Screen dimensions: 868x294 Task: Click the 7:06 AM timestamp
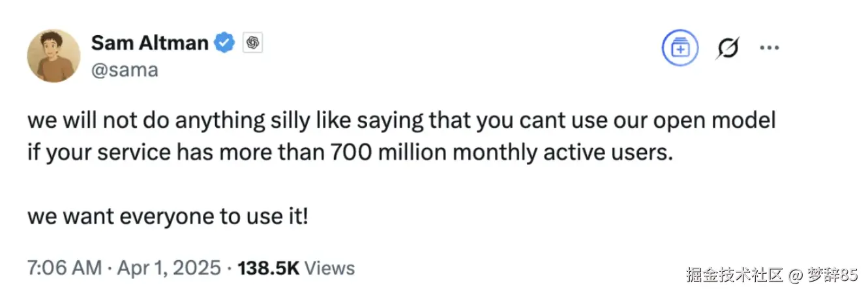point(64,268)
